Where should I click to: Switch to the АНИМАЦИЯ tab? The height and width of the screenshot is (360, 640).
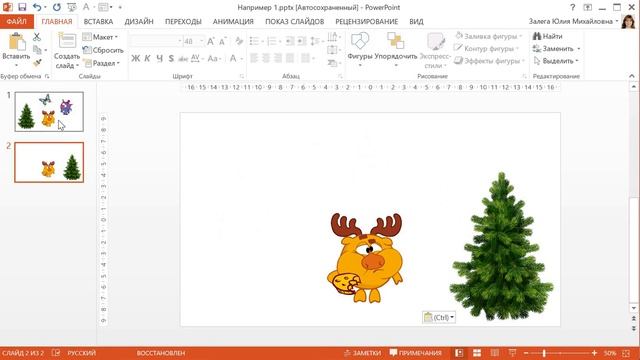233,22
